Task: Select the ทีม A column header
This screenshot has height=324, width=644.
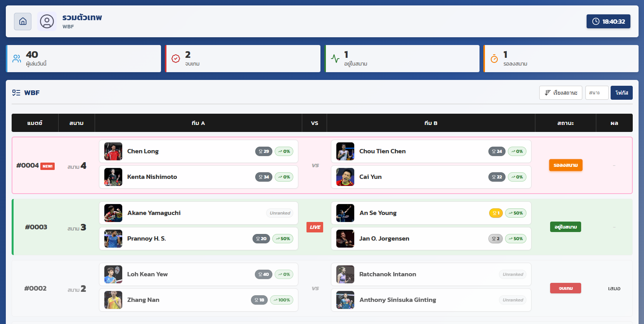Action: point(198,123)
